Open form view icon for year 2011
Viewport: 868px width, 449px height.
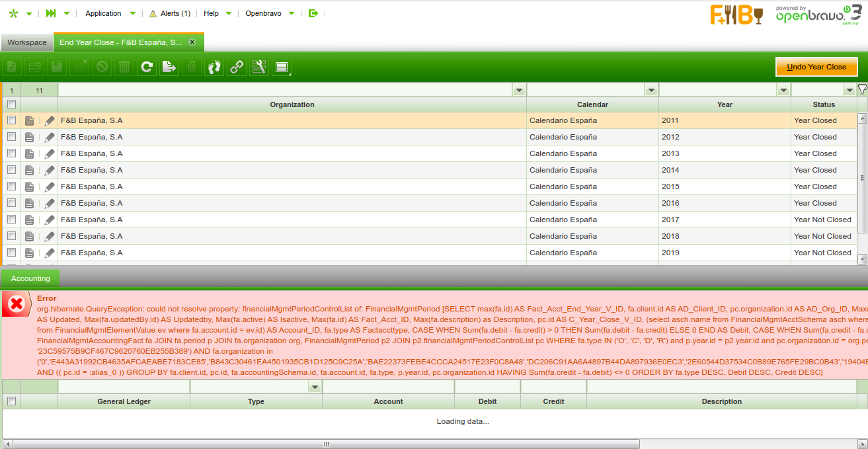[29, 120]
